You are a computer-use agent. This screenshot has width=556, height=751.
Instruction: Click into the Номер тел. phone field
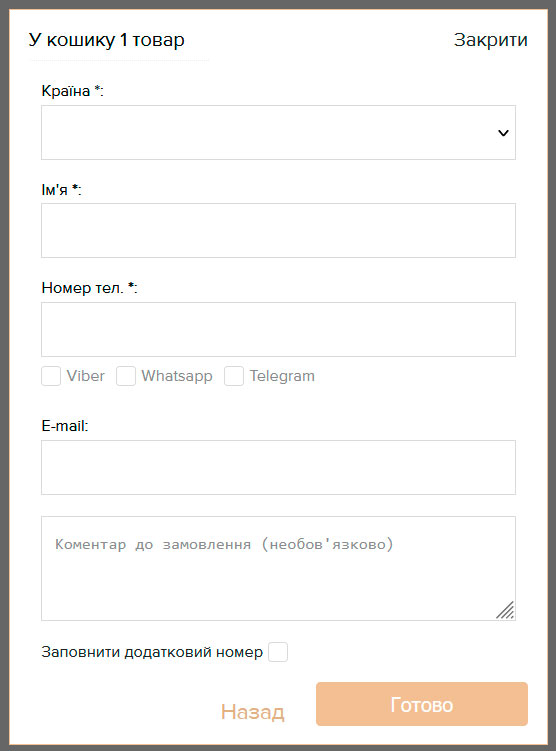click(x=278, y=330)
